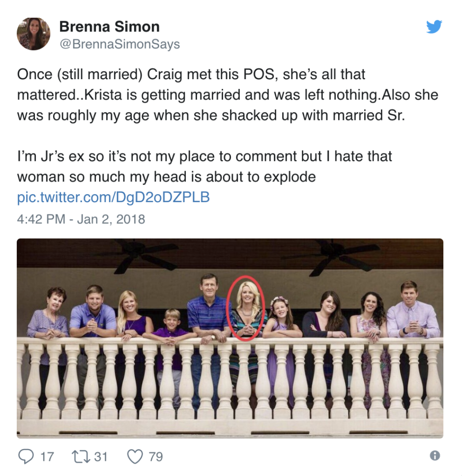Click the like count 79

[155, 456]
